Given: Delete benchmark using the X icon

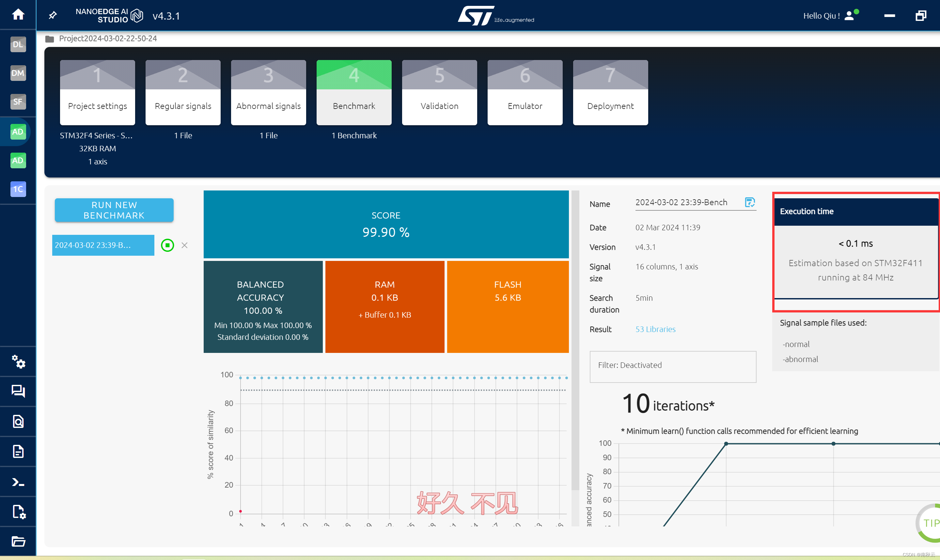Looking at the screenshot, I should (x=185, y=245).
